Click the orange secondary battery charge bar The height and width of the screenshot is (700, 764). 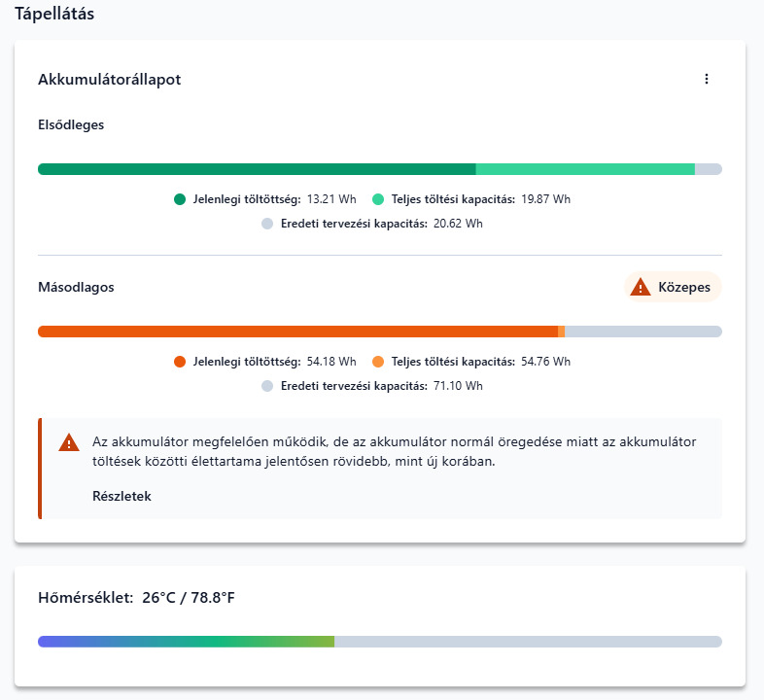(297, 332)
